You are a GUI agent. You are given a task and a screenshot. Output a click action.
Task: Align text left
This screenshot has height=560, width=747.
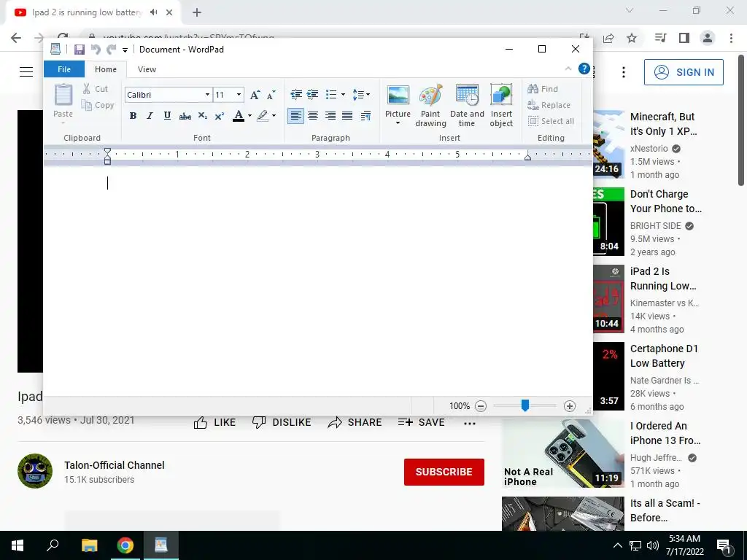(296, 116)
